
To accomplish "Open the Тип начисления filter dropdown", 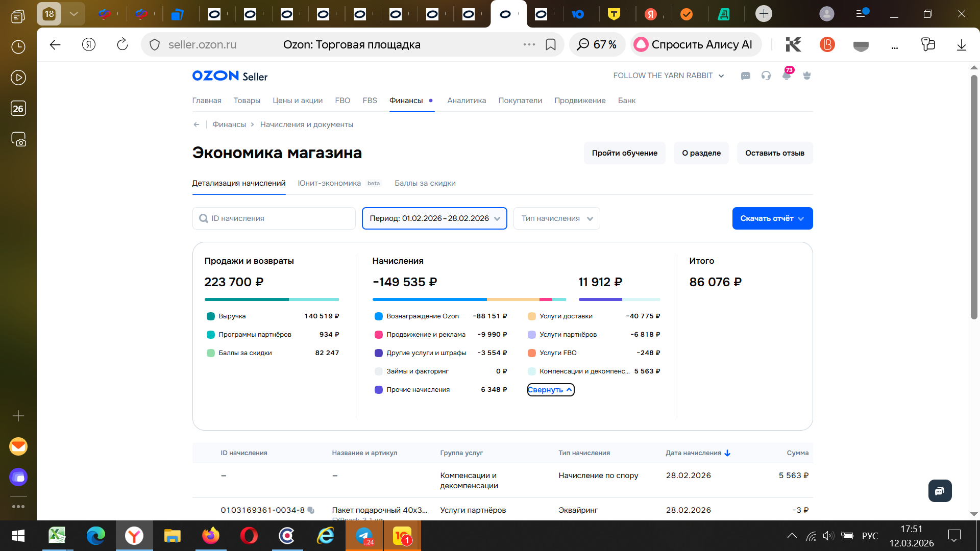I will [x=556, y=218].
